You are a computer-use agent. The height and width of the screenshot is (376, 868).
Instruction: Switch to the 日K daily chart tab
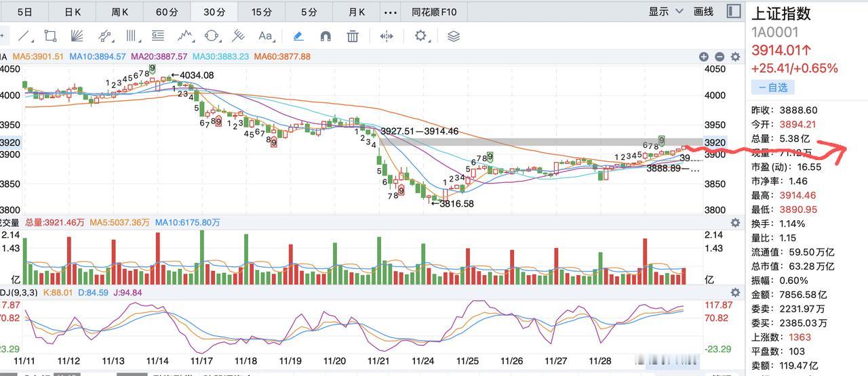pyautogui.click(x=73, y=12)
